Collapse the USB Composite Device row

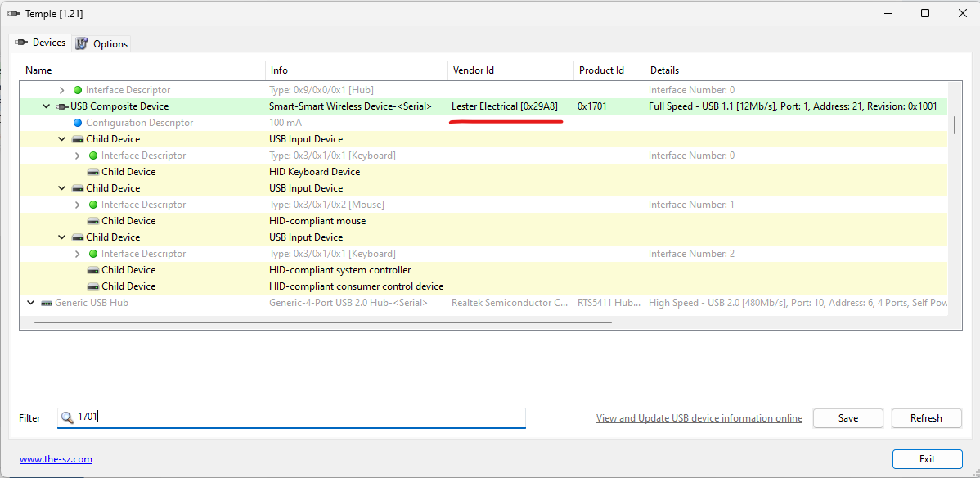pos(47,106)
